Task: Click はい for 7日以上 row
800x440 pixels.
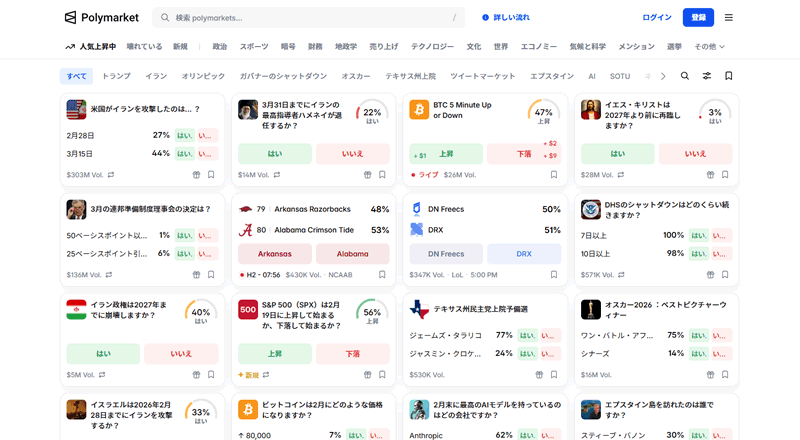Action: coord(698,236)
